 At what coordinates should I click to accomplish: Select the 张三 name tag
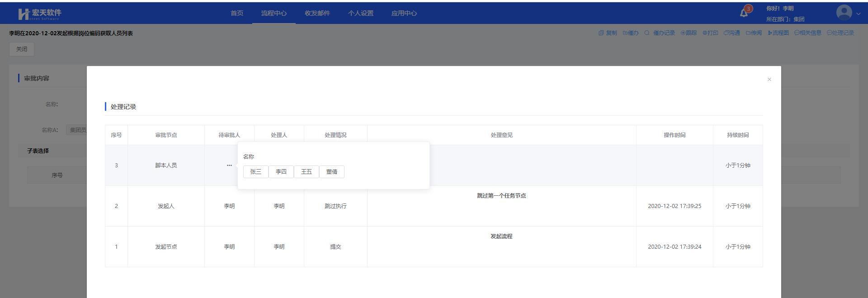256,172
